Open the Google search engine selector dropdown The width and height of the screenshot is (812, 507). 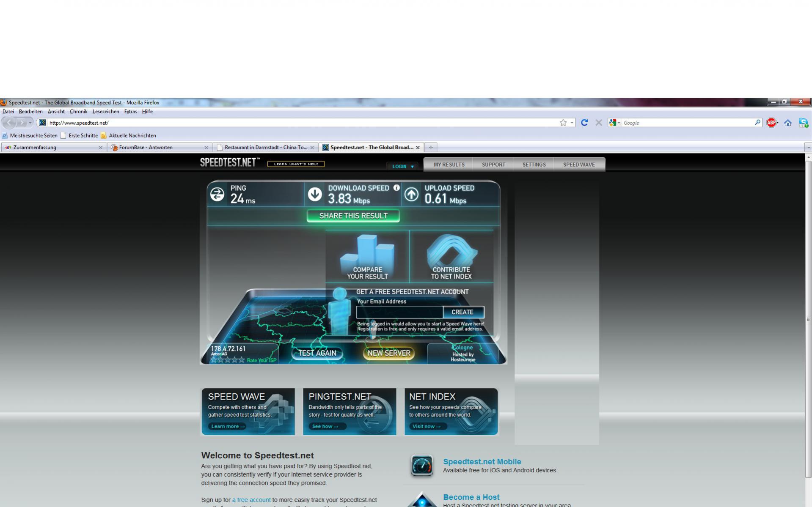614,123
